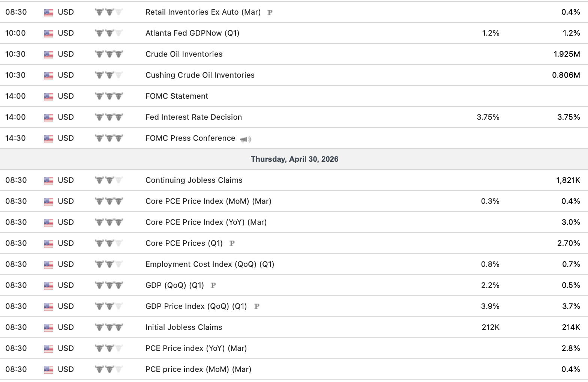The height and width of the screenshot is (382, 588).
Task: Click the preliminary P icon beside Core PCE Prices (Q1)
Action: pyautogui.click(x=232, y=243)
